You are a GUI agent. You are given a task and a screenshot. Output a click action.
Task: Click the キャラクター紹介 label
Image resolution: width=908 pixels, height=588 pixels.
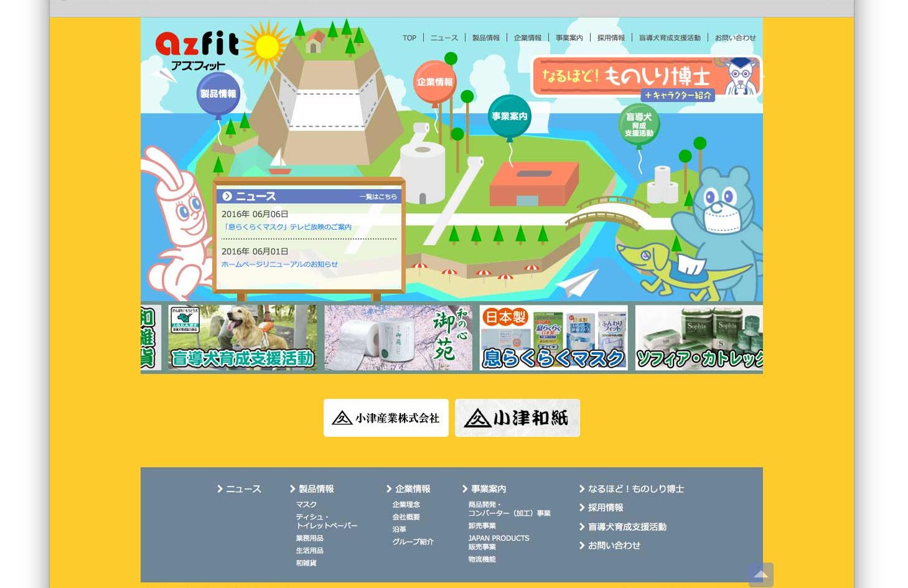click(x=678, y=96)
